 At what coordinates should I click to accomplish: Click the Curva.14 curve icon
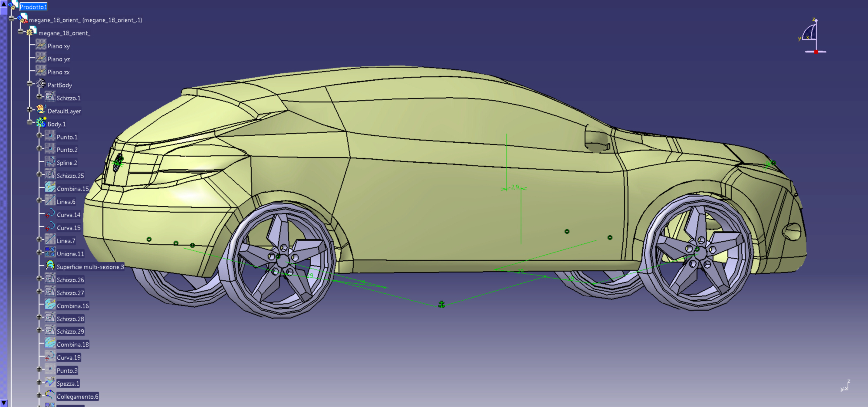(50, 213)
